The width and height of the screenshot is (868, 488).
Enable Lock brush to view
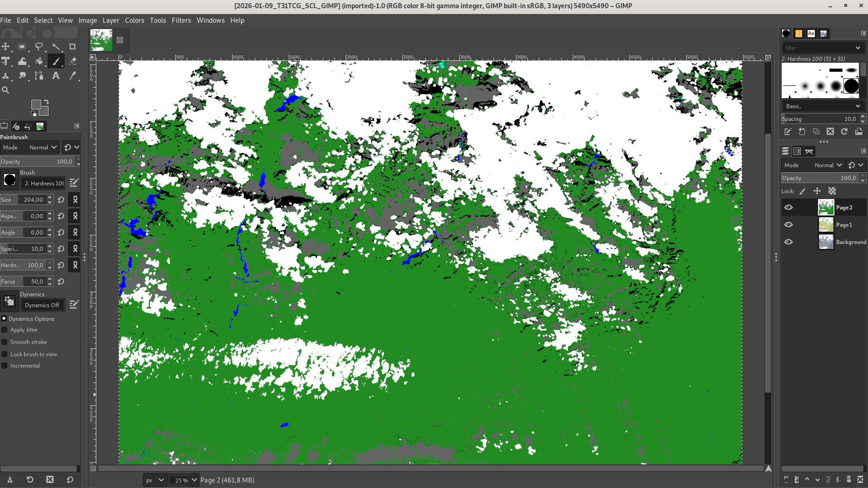5,354
